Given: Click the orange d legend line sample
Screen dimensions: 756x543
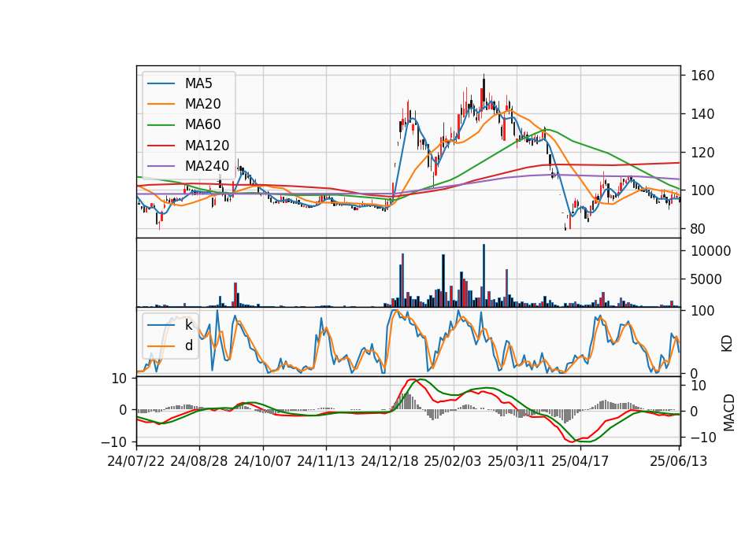Looking at the screenshot, I should point(161,346).
